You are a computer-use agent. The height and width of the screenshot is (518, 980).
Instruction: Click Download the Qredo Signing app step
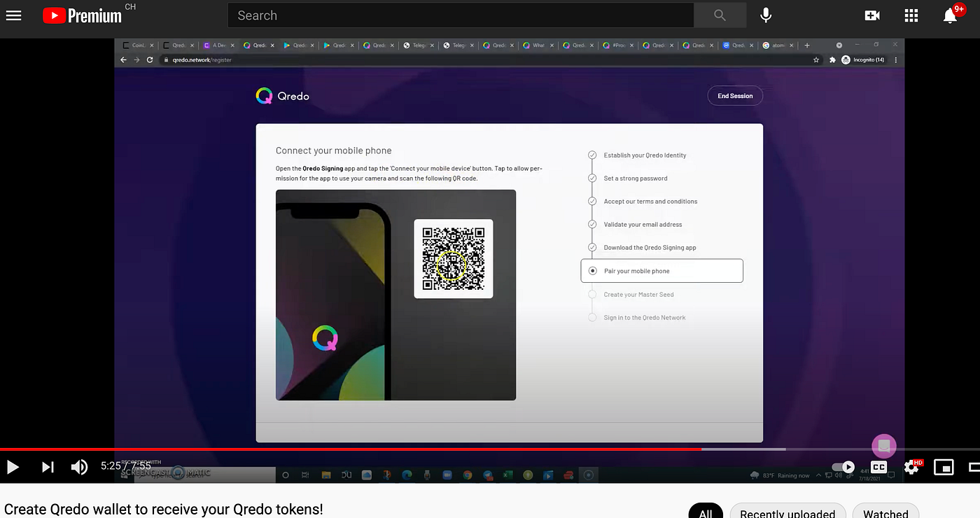(x=650, y=248)
